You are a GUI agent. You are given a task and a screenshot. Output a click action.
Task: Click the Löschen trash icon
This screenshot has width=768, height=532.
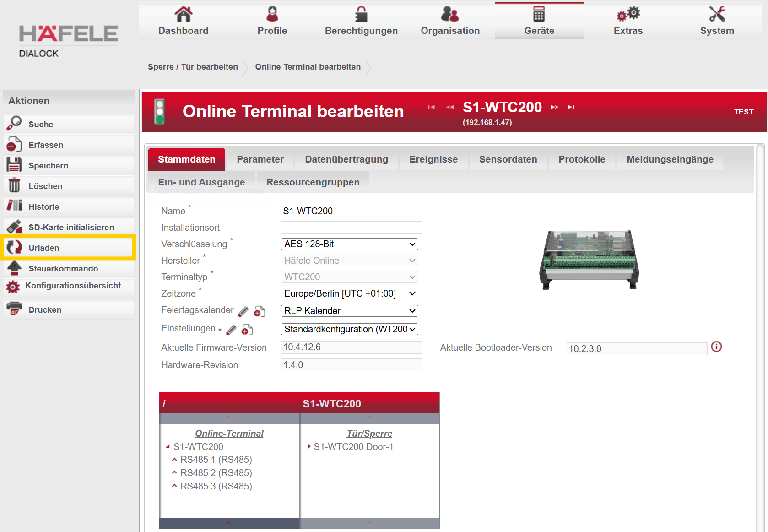14,185
